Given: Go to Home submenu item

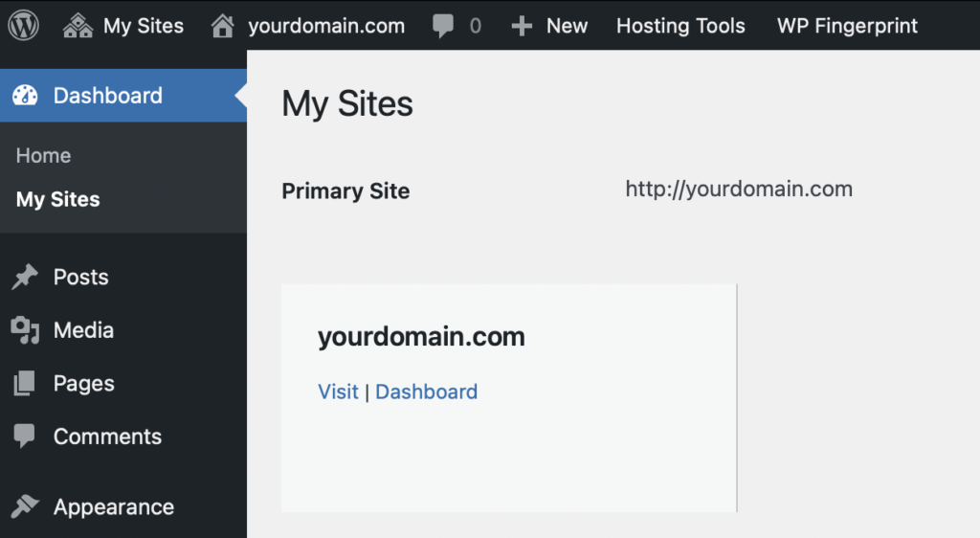Looking at the screenshot, I should pos(44,155).
